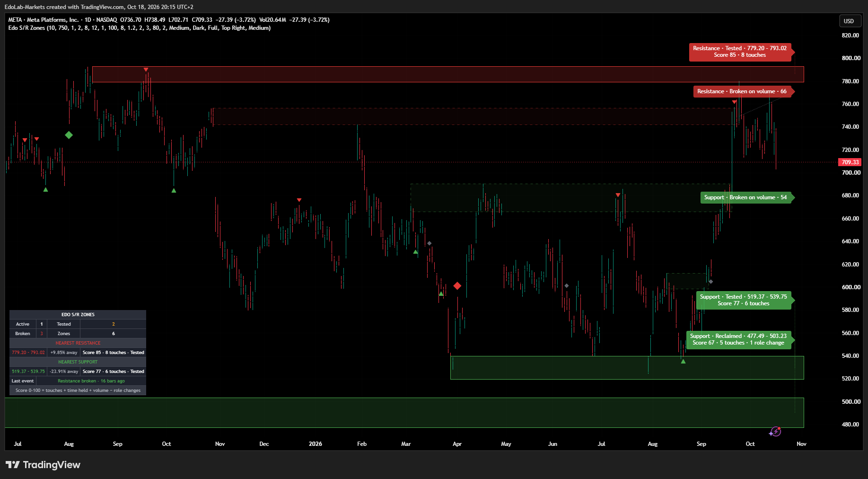Screen dimensions: 868x479
Task: Click the '519.37 - 539.75' table cell
Action: (x=28, y=372)
